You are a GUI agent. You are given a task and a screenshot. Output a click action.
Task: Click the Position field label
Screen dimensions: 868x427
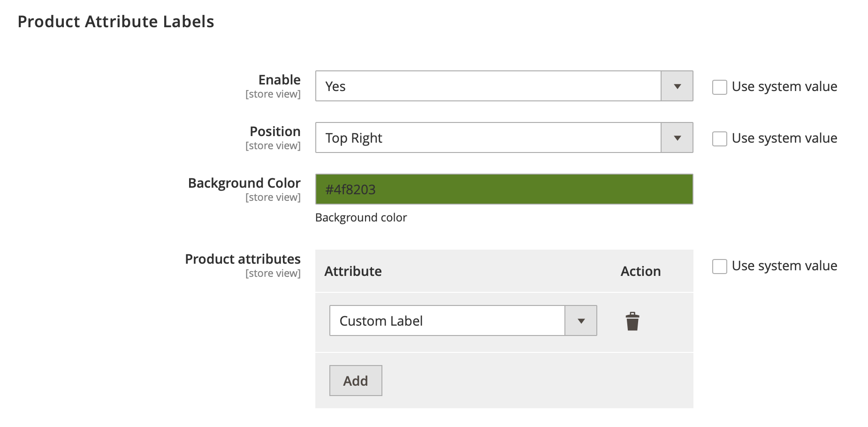pos(275,131)
